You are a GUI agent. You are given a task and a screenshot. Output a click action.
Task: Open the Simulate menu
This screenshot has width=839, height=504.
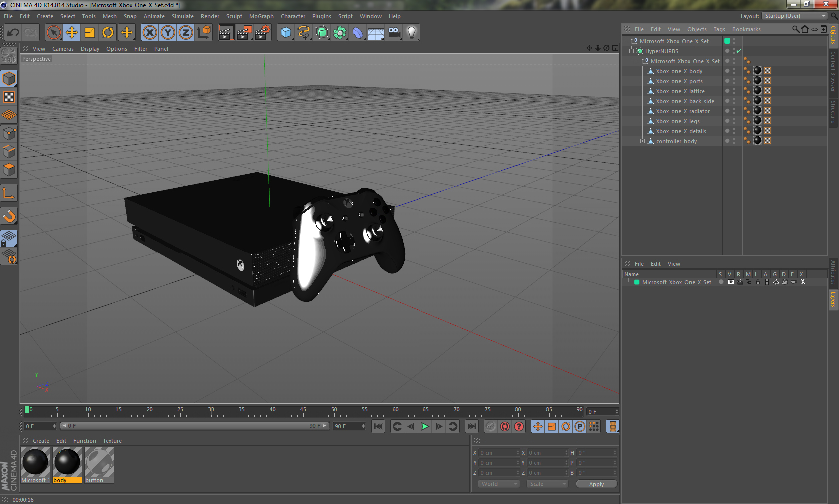coord(183,16)
